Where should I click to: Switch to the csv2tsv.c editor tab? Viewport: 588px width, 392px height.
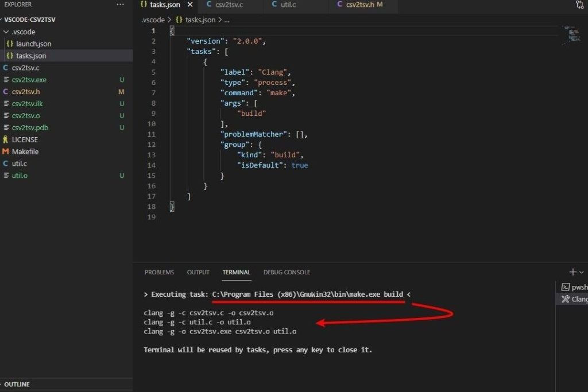tap(227, 5)
